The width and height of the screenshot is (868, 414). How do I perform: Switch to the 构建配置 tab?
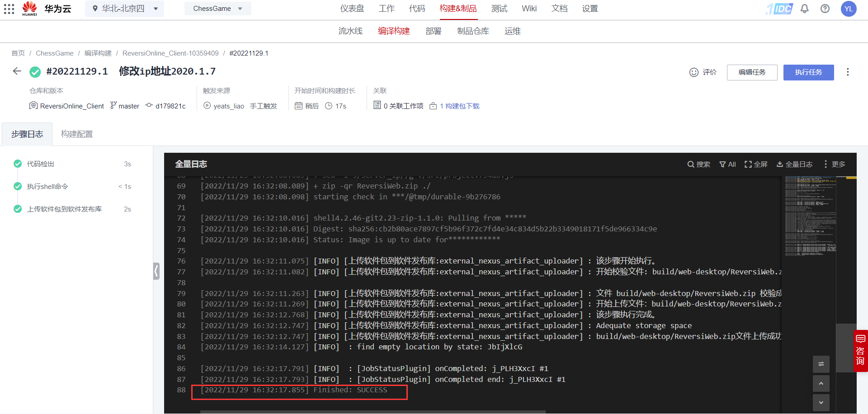pos(77,134)
